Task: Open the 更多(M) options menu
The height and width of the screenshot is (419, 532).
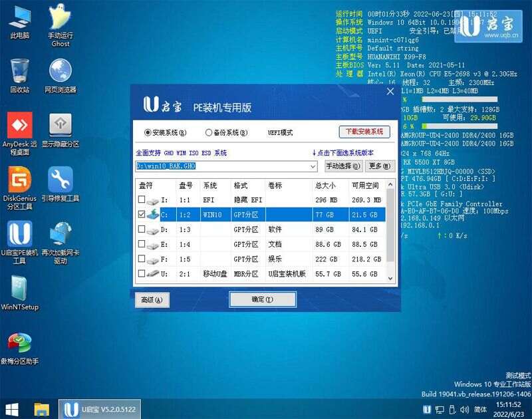Action: [378, 166]
